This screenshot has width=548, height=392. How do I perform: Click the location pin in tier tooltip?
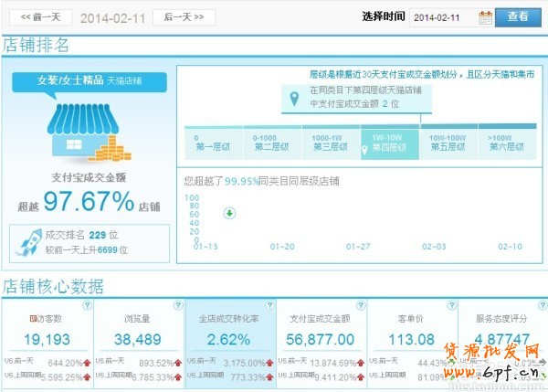point(293,98)
